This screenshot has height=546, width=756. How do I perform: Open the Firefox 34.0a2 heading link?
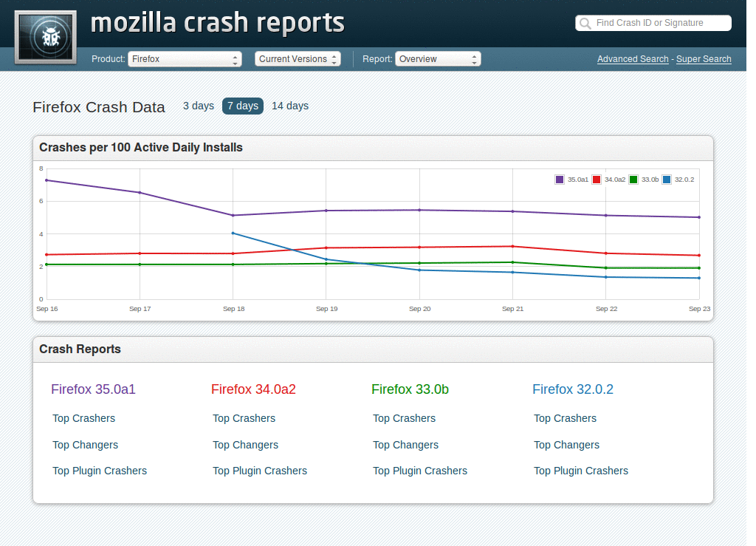[253, 389]
